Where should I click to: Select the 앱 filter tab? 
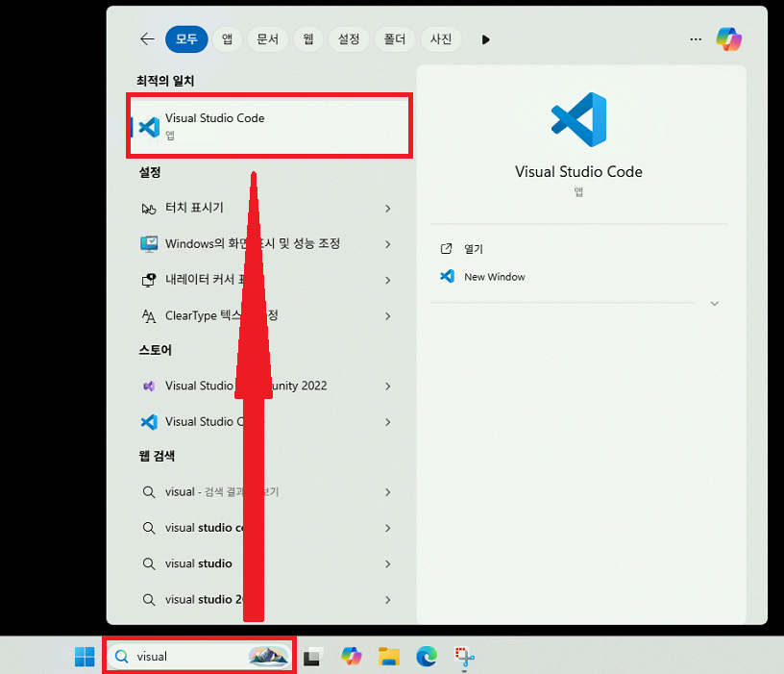[x=228, y=39]
